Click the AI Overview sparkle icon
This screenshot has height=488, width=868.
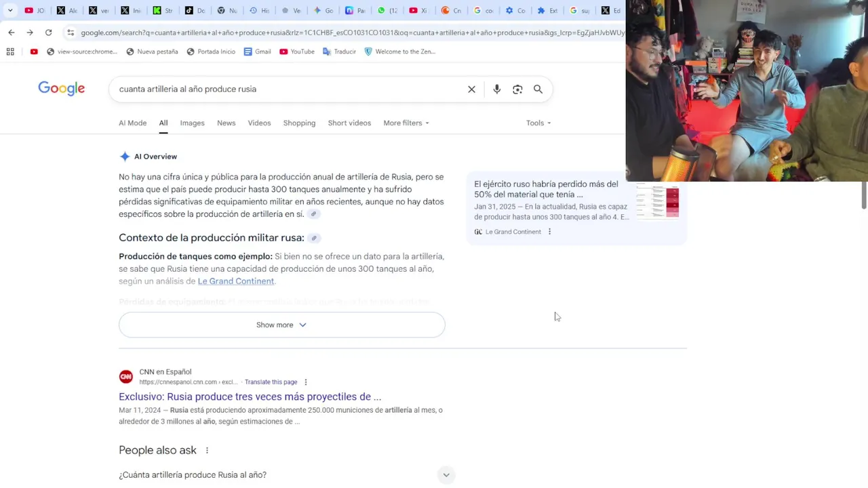click(125, 157)
